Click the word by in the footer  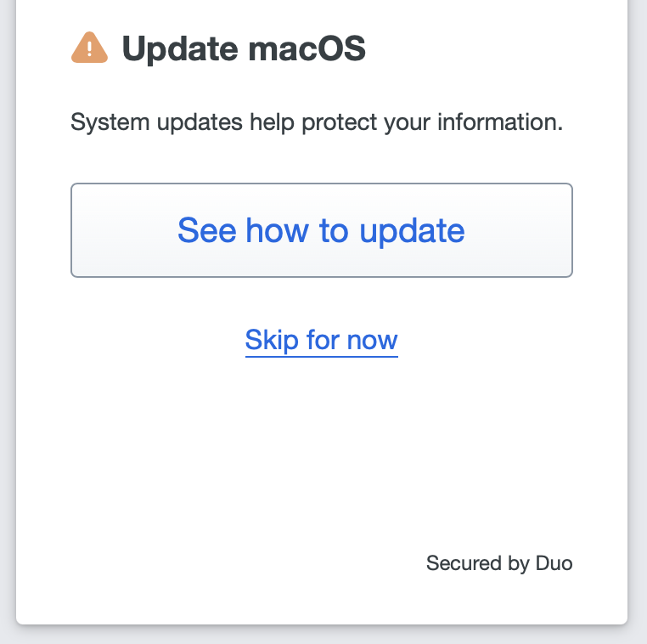coord(516,562)
